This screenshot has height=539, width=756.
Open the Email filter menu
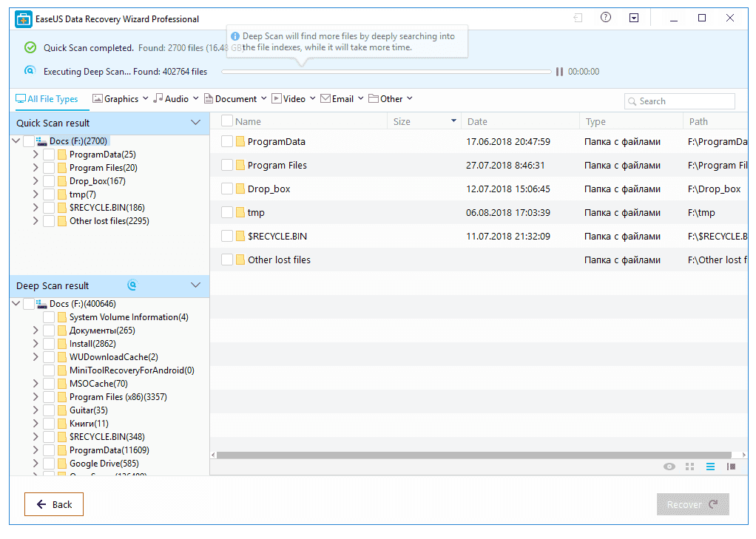(x=342, y=99)
